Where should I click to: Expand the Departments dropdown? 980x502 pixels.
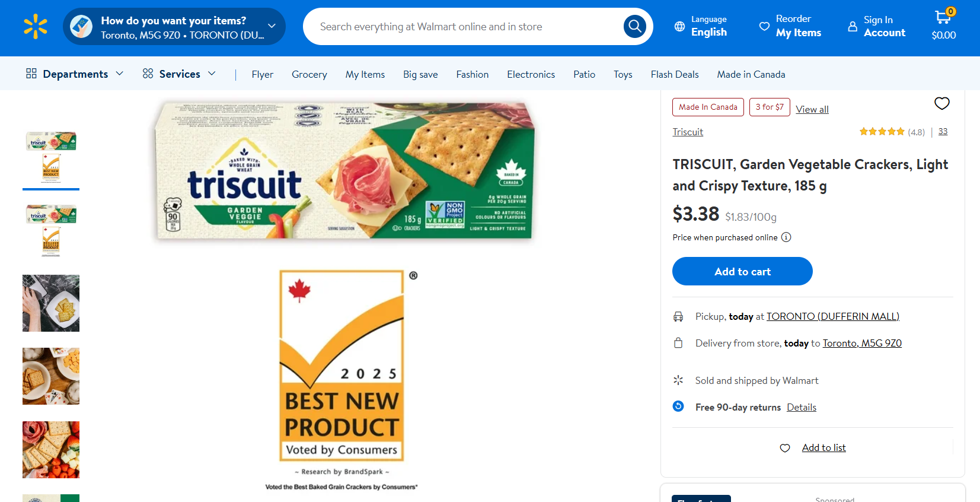coord(75,74)
